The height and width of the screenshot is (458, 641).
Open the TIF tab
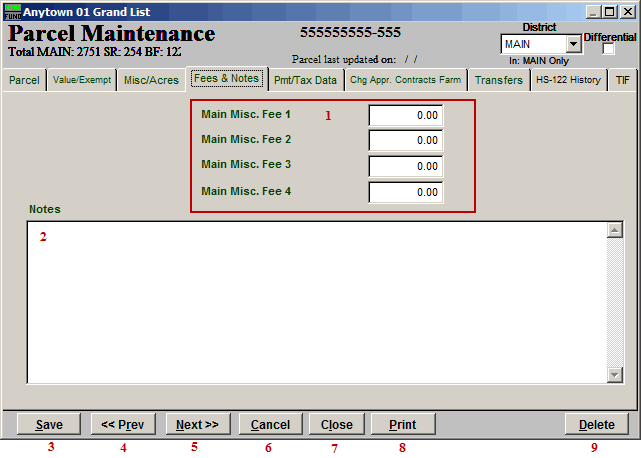click(x=622, y=80)
